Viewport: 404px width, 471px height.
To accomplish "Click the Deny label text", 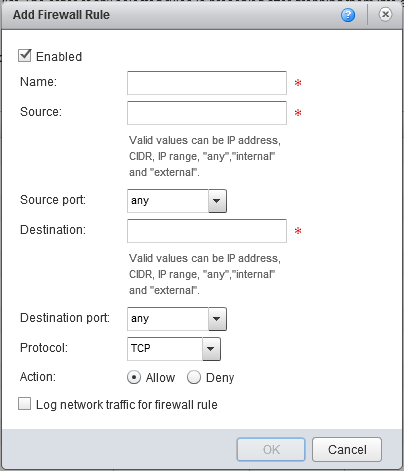I will [220, 378].
